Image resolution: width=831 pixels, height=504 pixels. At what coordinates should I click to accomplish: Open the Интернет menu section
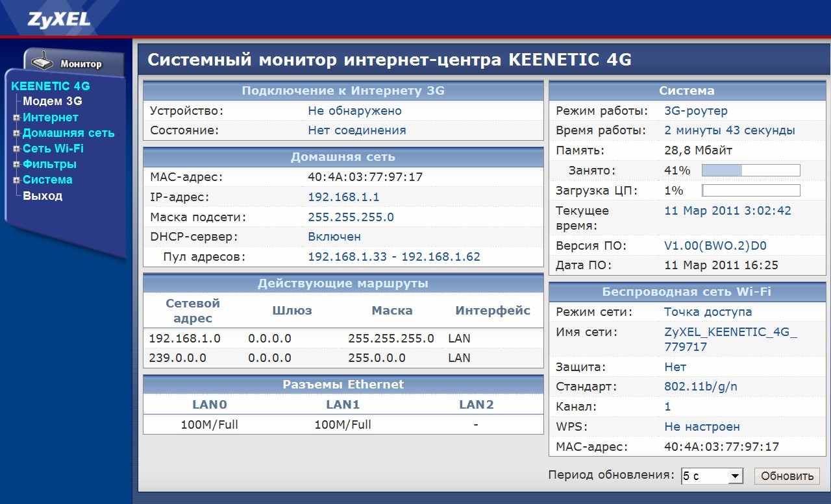coord(51,117)
